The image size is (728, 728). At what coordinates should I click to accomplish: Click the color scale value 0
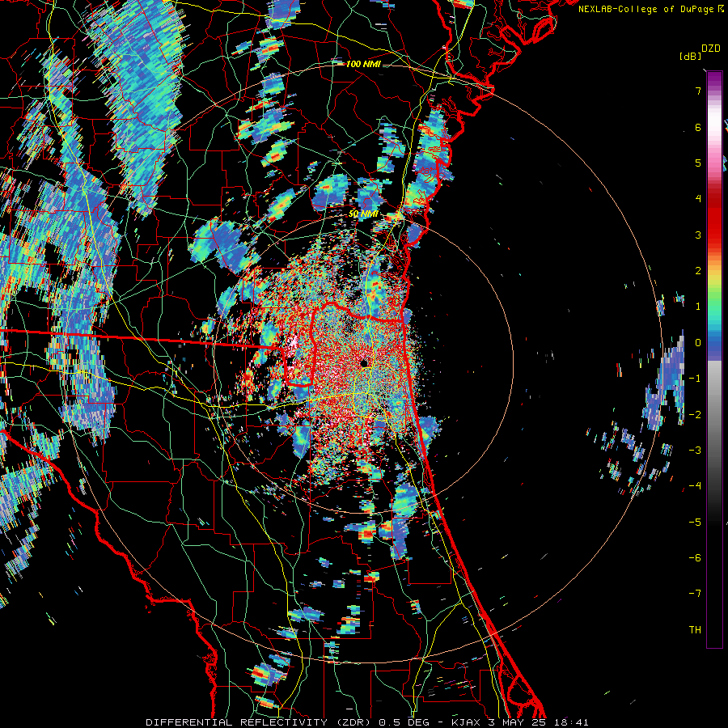698,343
